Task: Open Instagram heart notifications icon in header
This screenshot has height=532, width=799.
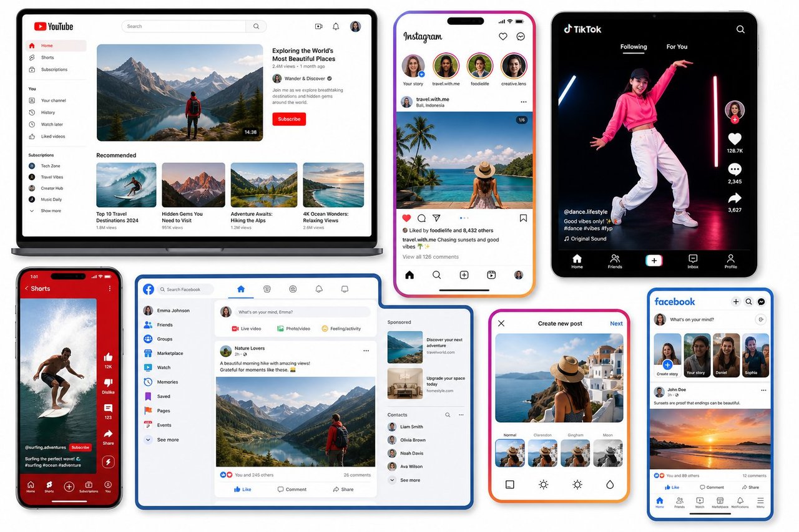Action: click(x=503, y=37)
